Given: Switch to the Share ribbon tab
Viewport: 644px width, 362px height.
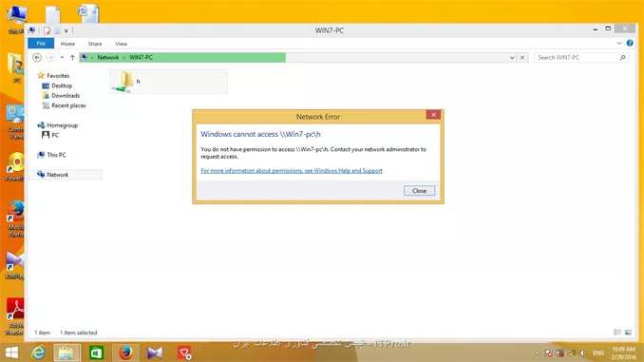Looking at the screenshot, I should (95, 44).
